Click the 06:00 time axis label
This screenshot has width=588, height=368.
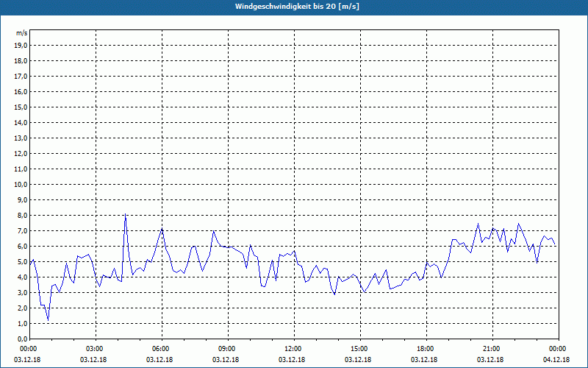click(162, 349)
